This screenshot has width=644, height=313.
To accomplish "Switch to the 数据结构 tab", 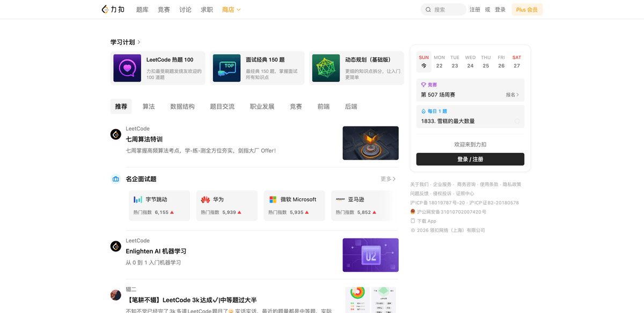I will point(182,107).
